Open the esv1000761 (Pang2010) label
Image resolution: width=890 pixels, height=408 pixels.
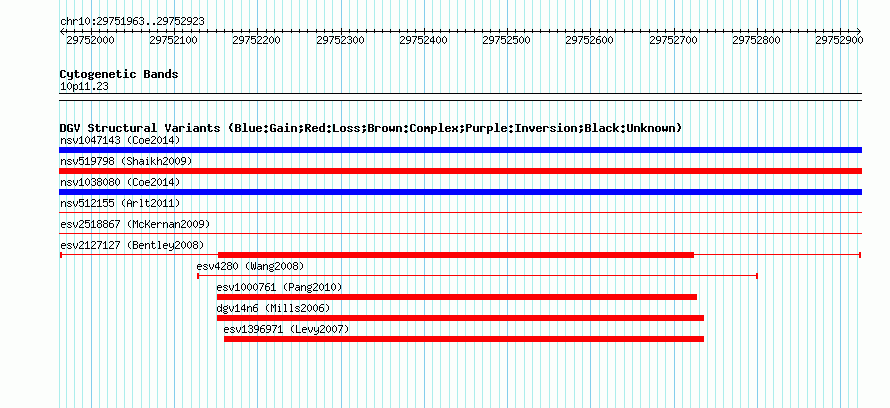279,287
